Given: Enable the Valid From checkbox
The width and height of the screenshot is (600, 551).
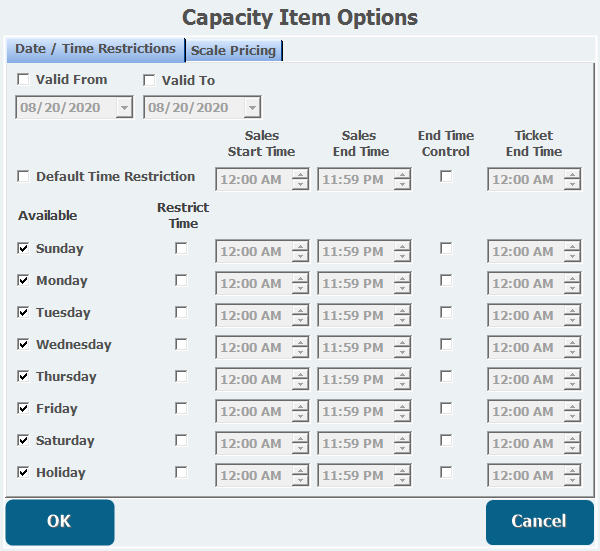Looking at the screenshot, I should [x=23, y=80].
